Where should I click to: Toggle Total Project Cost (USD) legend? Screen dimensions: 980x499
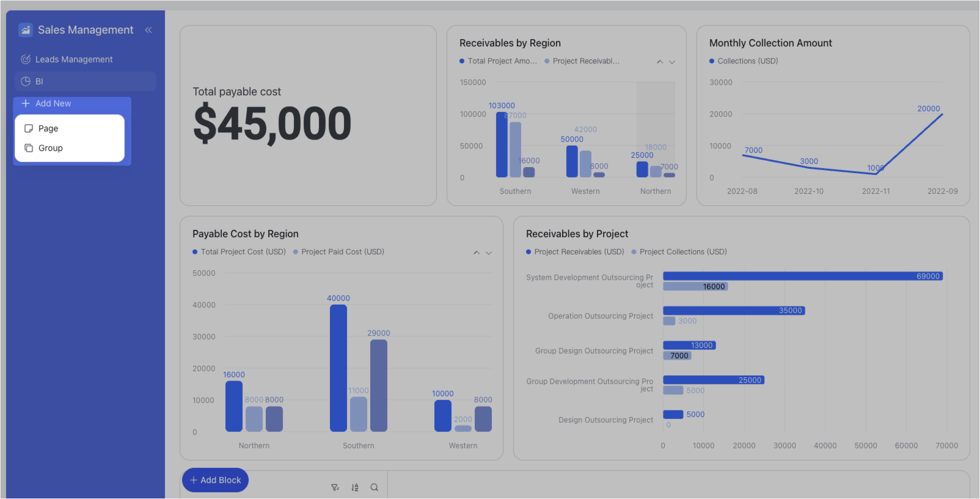pyautogui.click(x=239, y=252)
